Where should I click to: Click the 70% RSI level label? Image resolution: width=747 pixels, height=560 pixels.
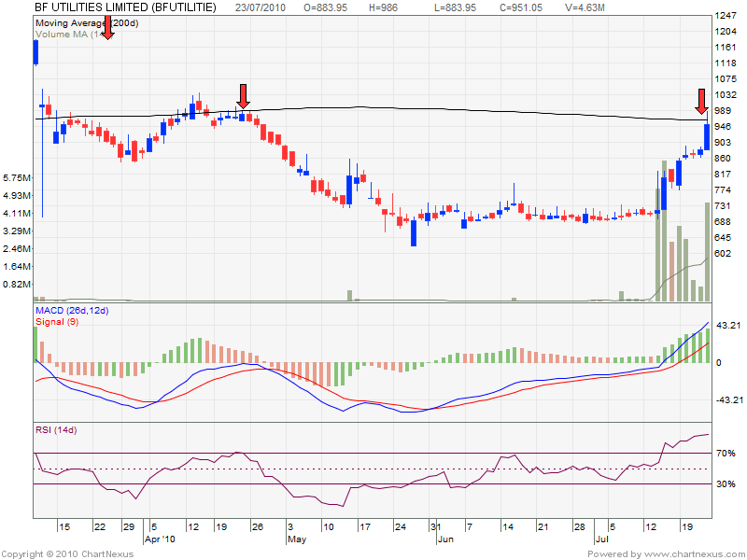pyautogui.click(x=726, y=453)
